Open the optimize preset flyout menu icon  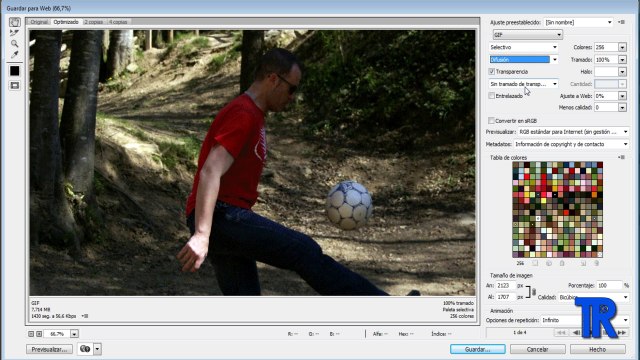[x=622, y=22]
